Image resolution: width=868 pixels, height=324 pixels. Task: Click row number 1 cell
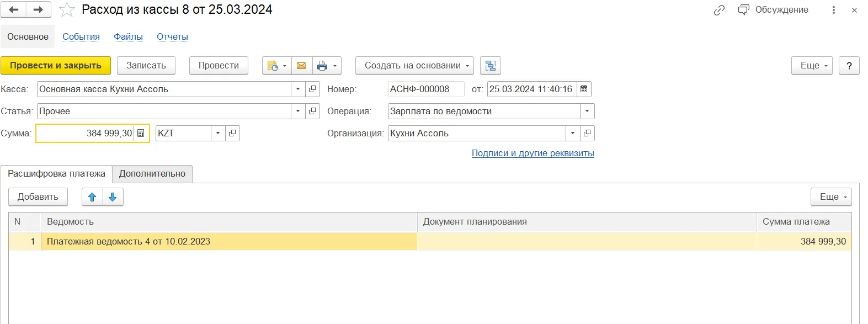tap(25, 241)
